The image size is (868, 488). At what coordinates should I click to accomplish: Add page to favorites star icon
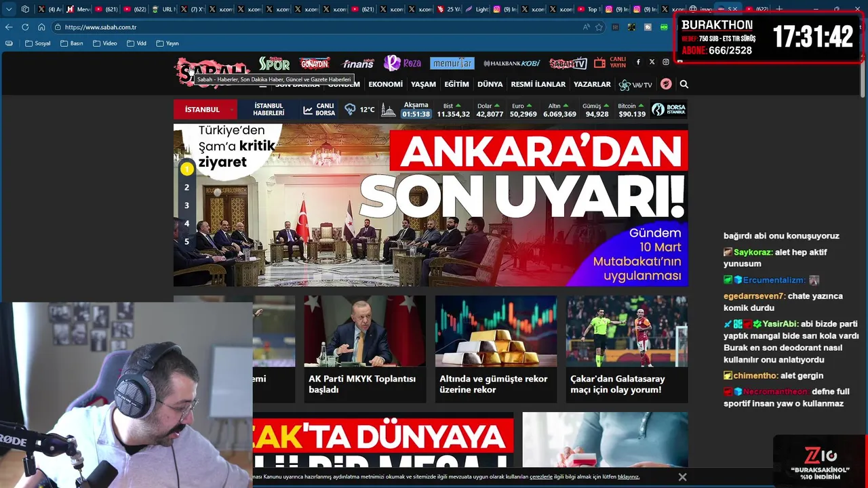[599, 27]
